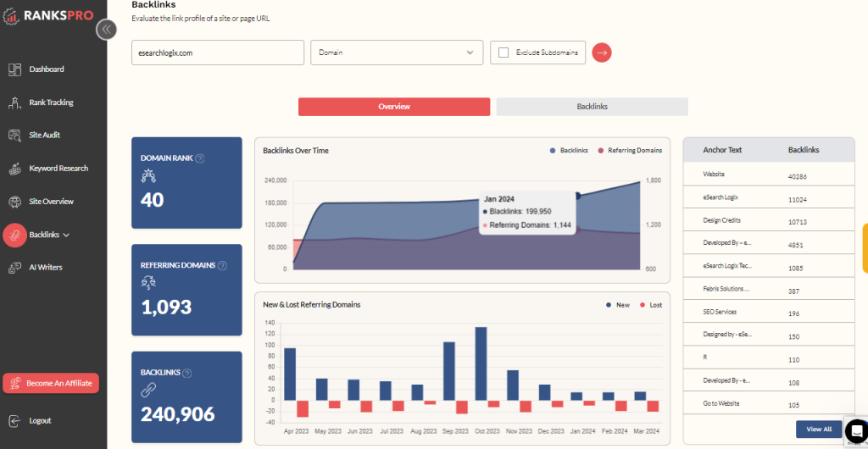Screen dimensions: 868x449
Task: Click the SEO Services anchor row
Action: (x=769, y=313)
